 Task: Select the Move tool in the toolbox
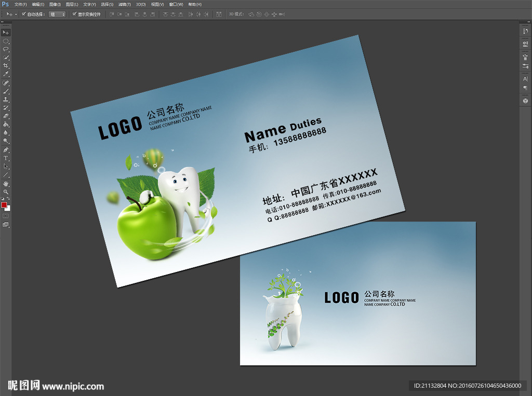[x=6, y=33]
